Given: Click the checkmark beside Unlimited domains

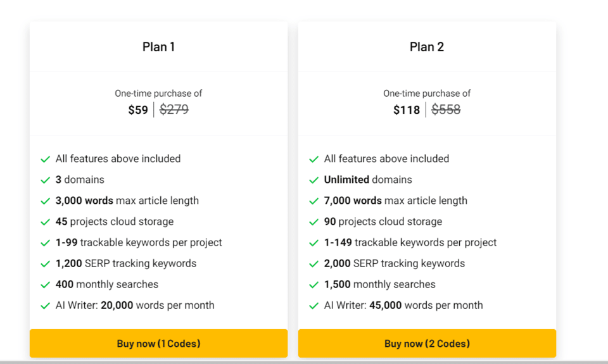Looking at the screenshot, I should click(313, 180).
